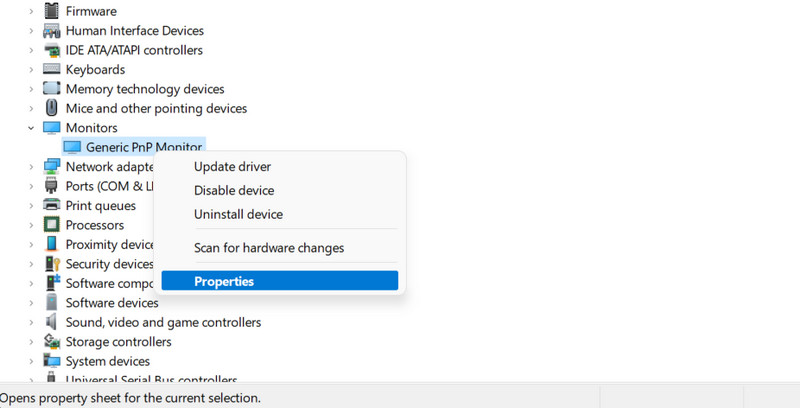Choose Uninstall device from context menu
This screenshot has width=800, height=408.
click(238, 214)
